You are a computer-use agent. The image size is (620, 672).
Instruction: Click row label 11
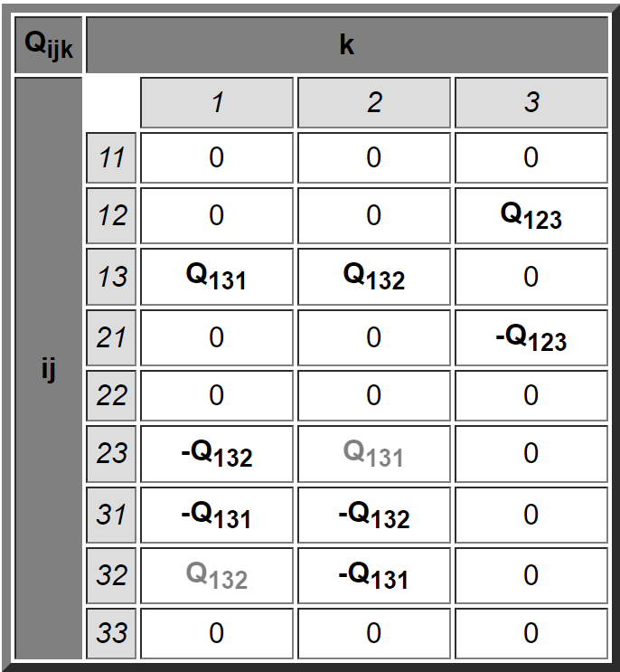coord(111,157)
